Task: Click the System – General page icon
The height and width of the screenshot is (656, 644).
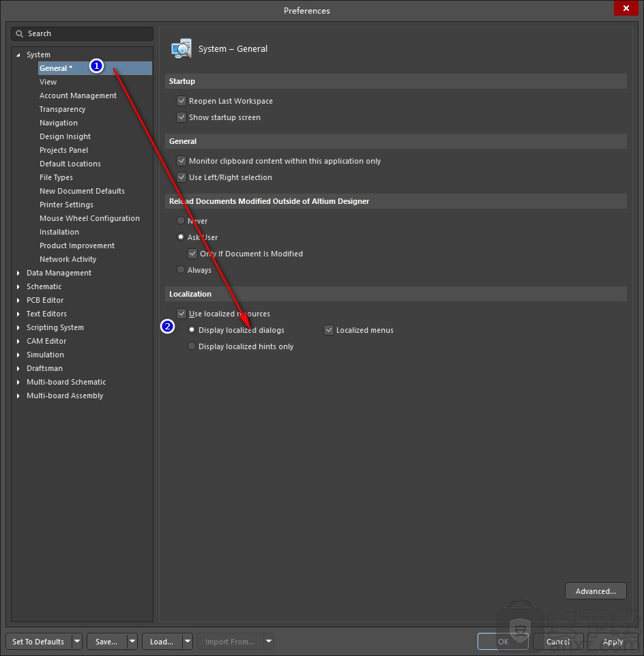Action: coord(181,49)
